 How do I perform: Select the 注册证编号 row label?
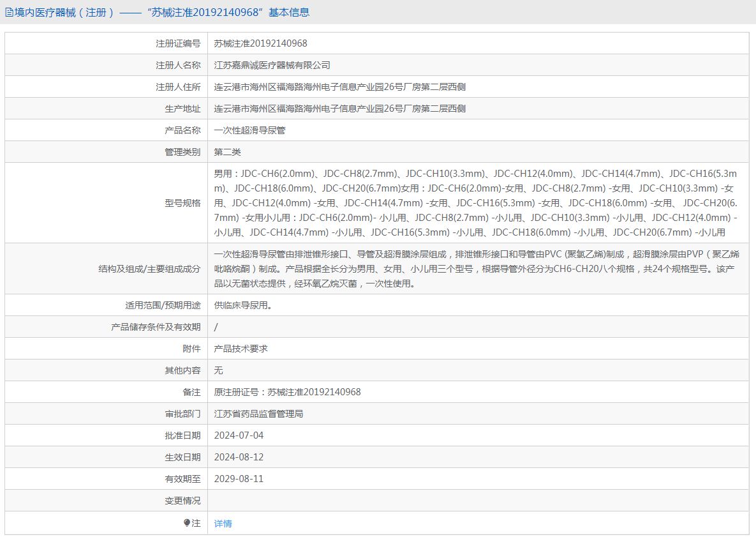click(x=178, y=43)
